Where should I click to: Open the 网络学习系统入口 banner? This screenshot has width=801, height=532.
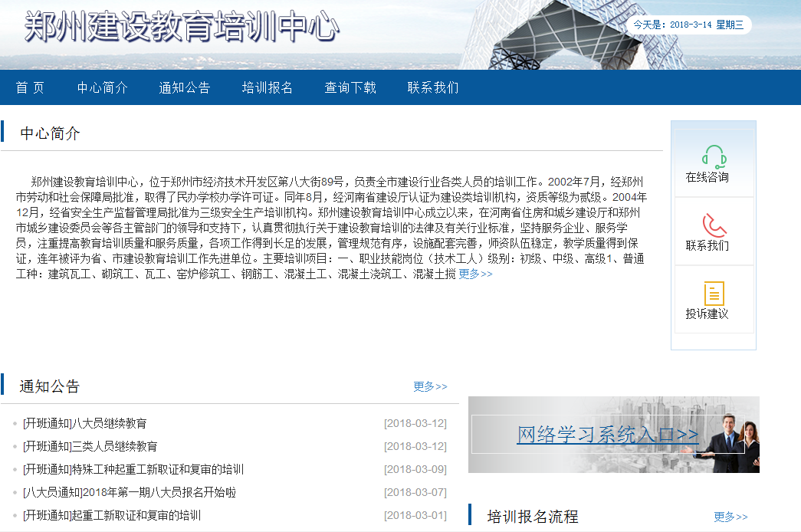(607, 435)
